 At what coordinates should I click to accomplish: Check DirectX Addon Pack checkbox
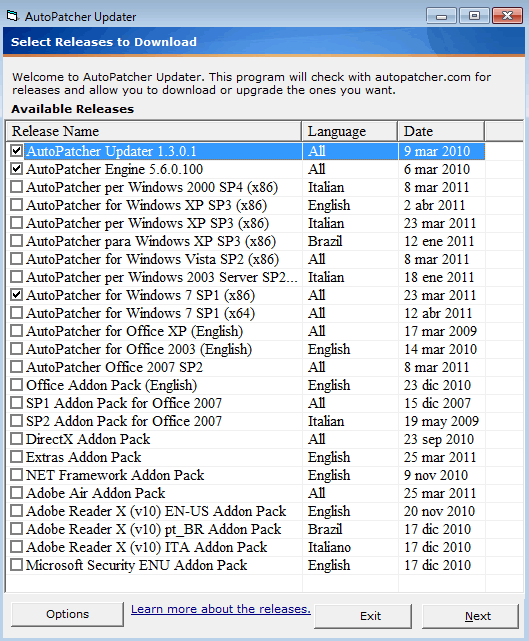click(16, 439)
